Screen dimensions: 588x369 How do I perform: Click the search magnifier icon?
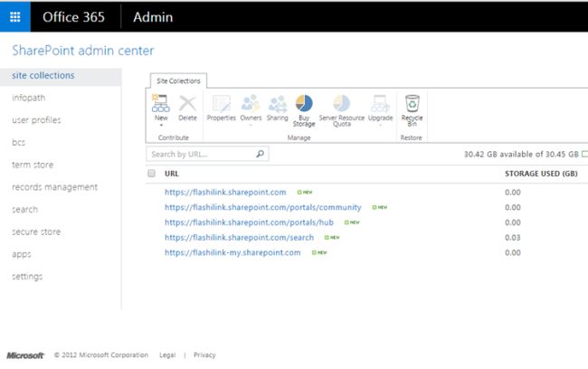[x=260, y=154]
